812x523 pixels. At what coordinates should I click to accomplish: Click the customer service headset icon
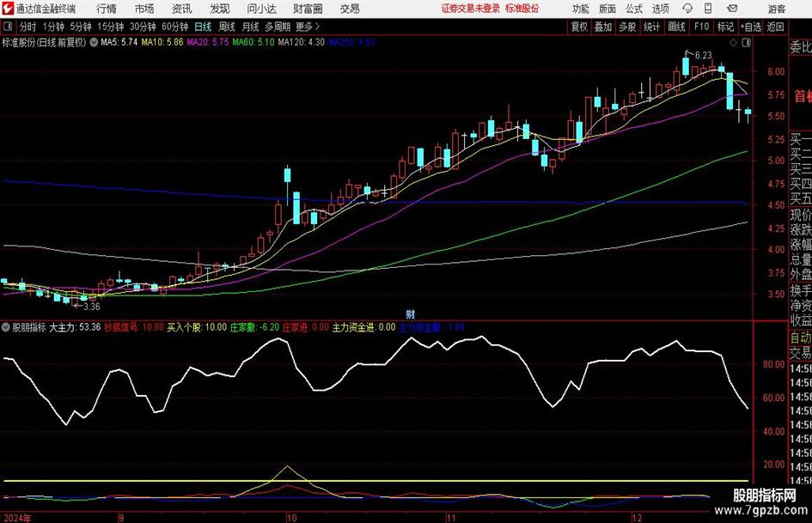coord(687,9)
